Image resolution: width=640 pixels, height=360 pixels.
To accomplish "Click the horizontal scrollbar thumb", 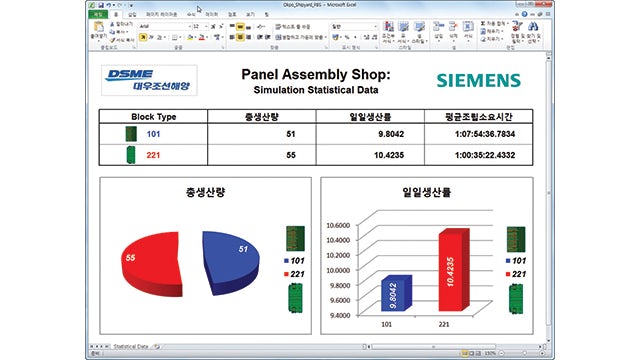I will 433,347.
